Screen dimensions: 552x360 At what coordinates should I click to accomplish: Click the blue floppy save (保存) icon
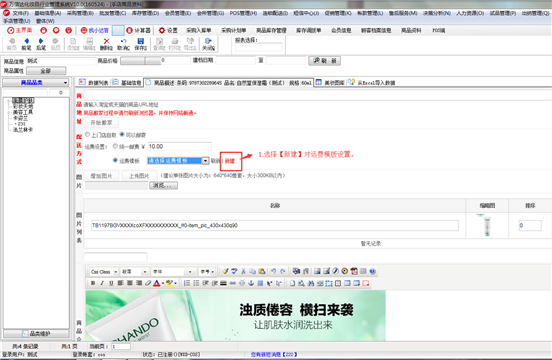[x=140, y=44]
